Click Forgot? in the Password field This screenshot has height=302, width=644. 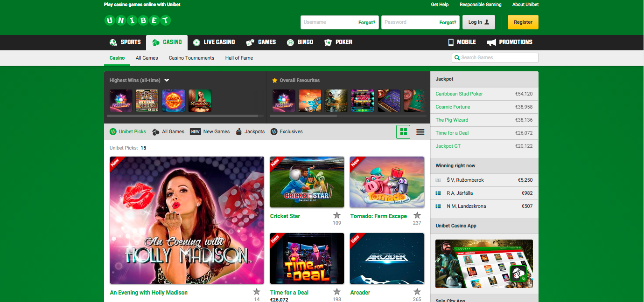448,22
